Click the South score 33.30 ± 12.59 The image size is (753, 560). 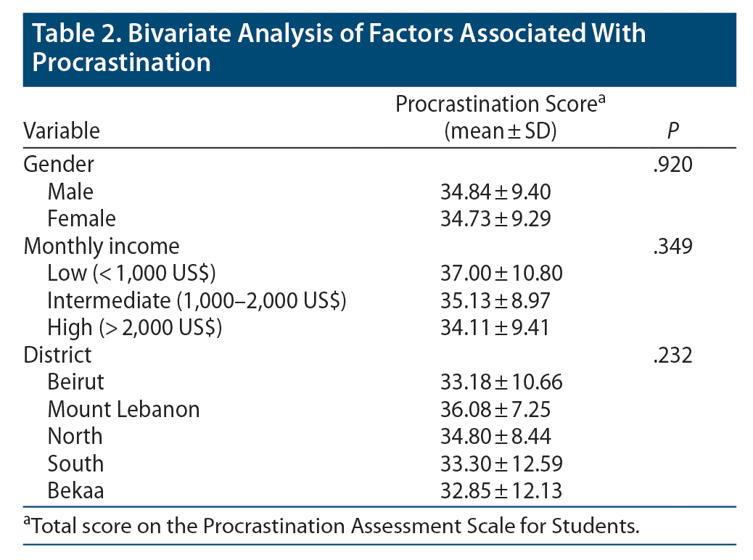tap(501, 464)
